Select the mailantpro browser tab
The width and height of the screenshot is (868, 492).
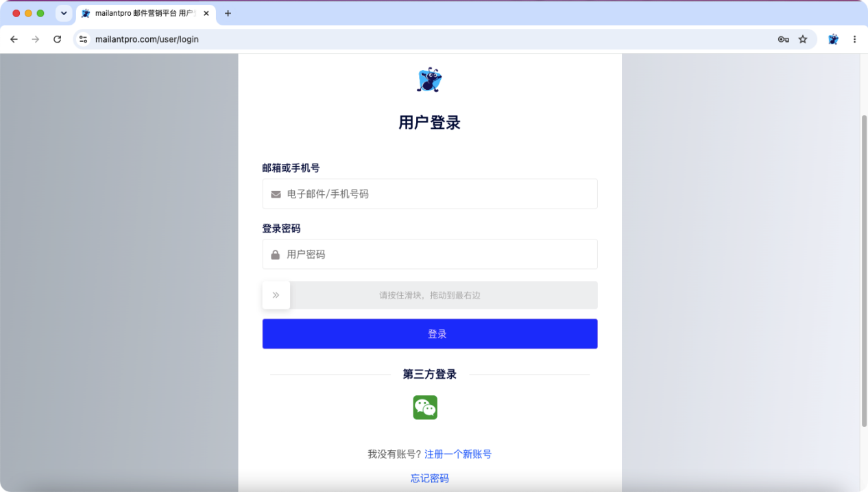pos(145,13)
